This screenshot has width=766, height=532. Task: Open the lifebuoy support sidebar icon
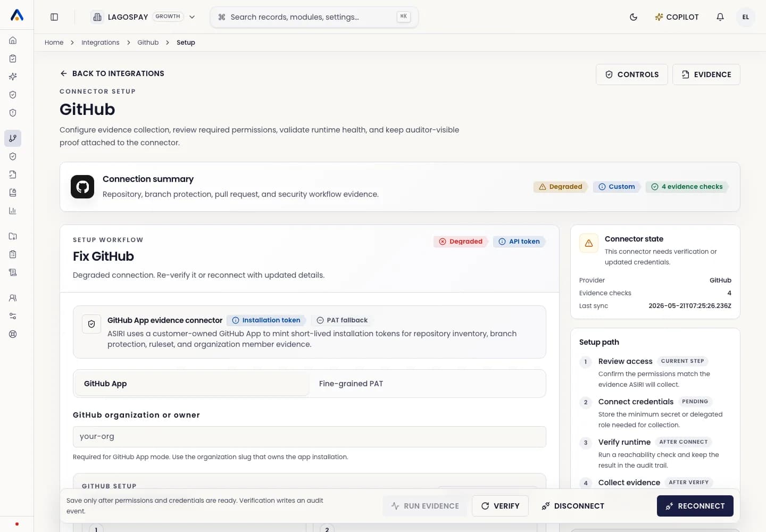coord(13,334)
